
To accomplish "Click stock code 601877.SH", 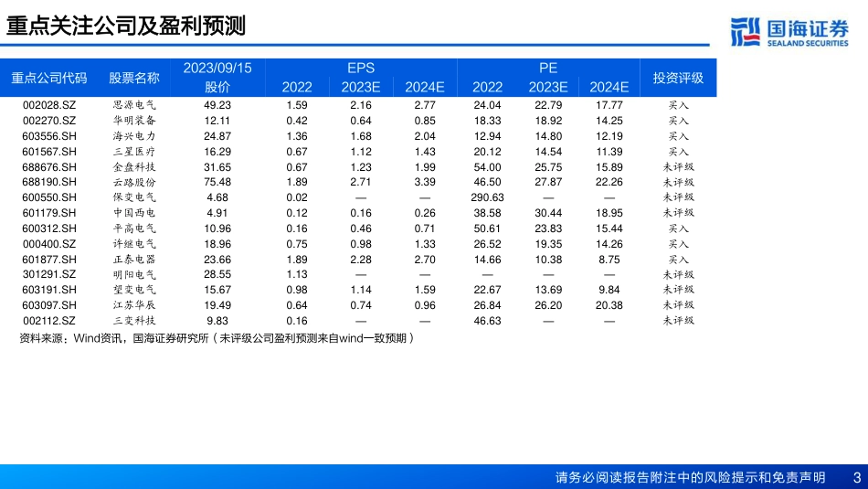I will (49, 260).
